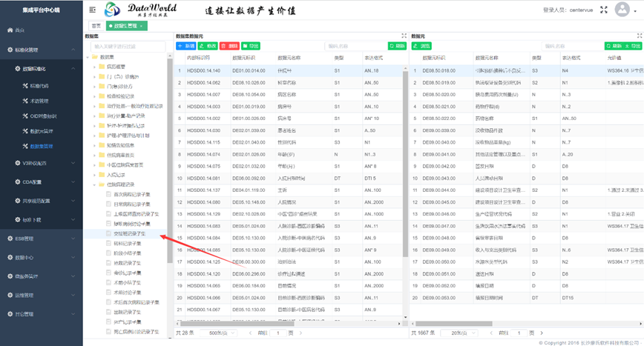
Task: Click the folder icon of 检查检验记录
Action: click(102, 96)
